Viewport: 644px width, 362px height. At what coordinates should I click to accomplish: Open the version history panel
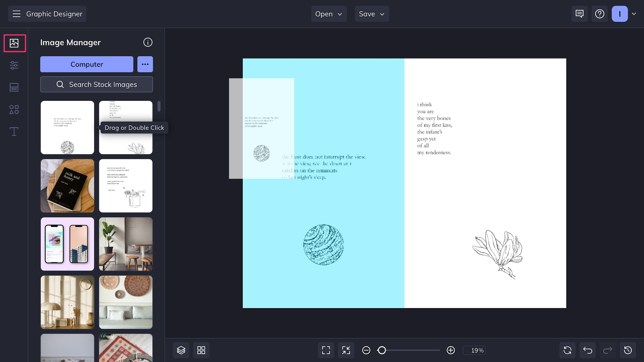(x=627, y=350)
